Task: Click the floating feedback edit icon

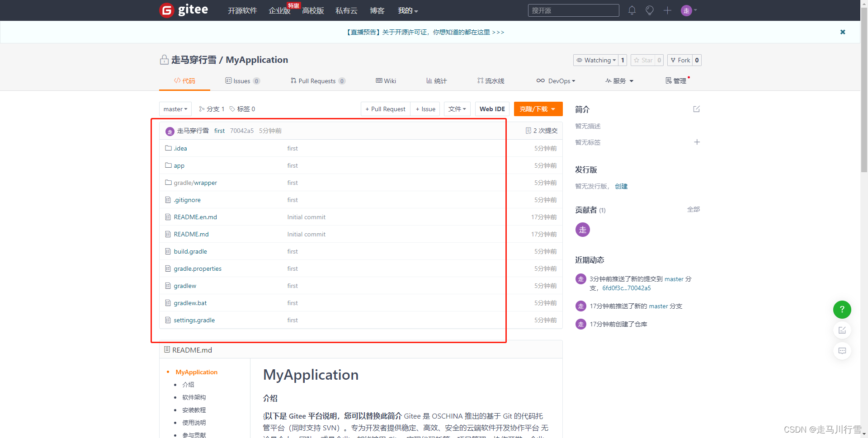Action: point(842,330)
